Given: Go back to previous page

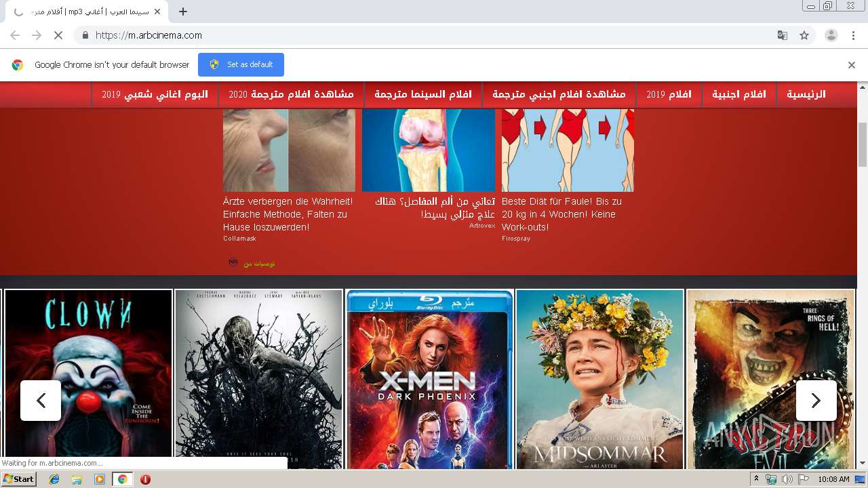Looking at the screenshot, I should pos(15,35).
